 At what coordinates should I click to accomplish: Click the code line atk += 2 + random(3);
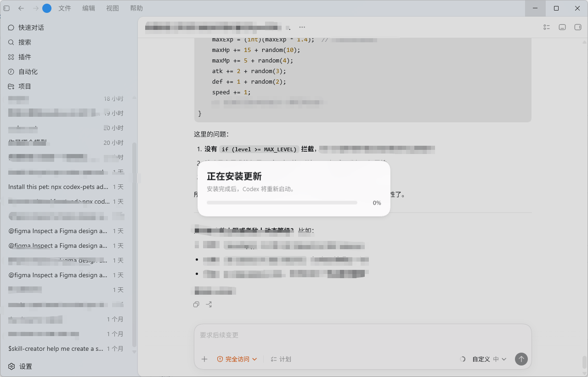(x=249, y=71)
